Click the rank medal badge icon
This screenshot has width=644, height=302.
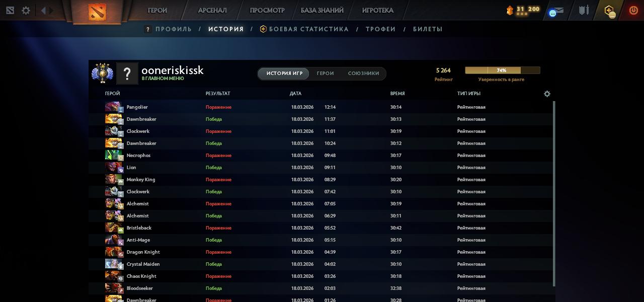[x=102, y=73]
